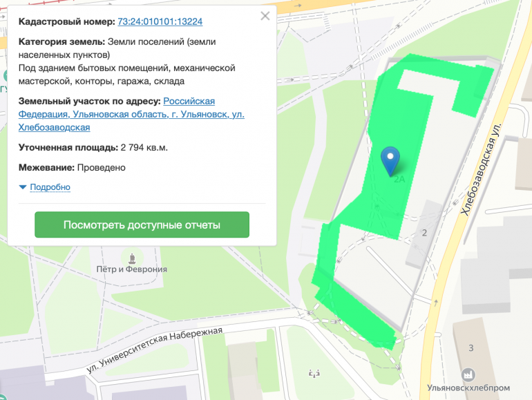Click the Уточненная площадь value text

(144, 147)
